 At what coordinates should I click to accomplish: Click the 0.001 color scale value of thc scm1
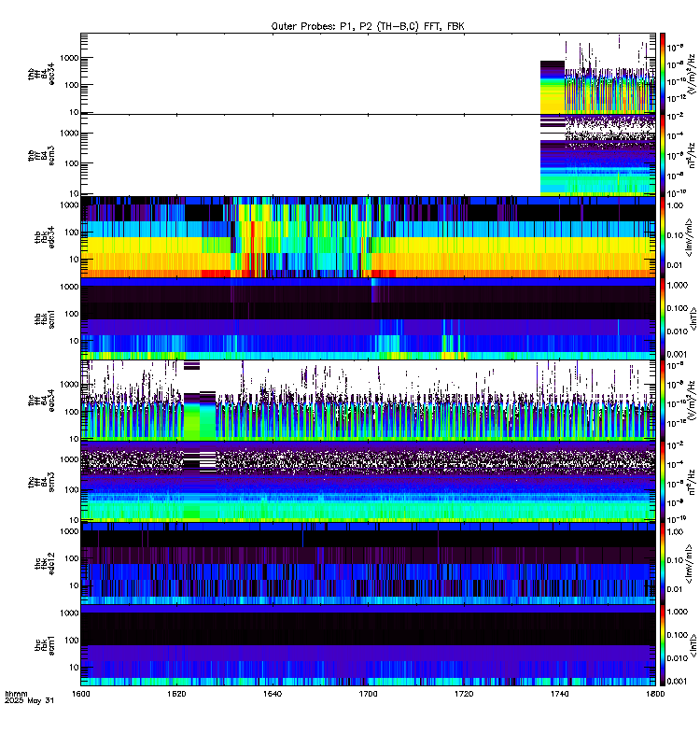677,682
